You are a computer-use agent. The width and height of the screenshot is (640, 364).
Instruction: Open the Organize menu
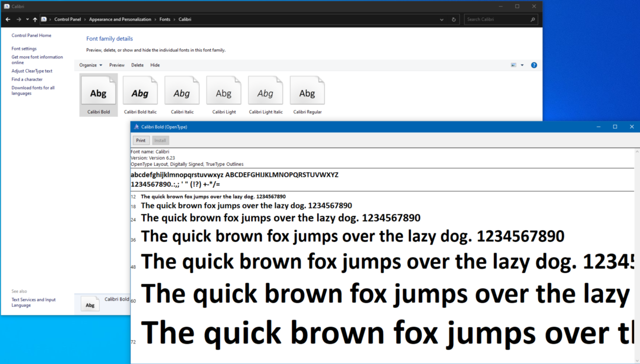tap(90, 65)
